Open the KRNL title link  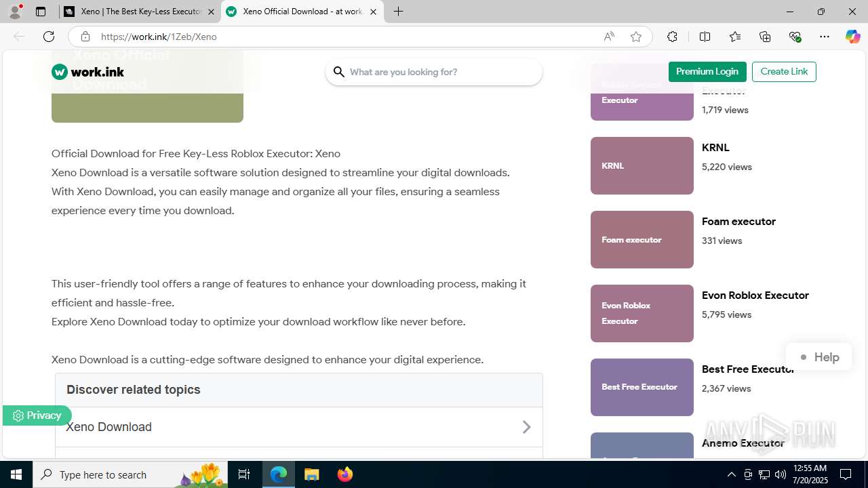(715, 148)
